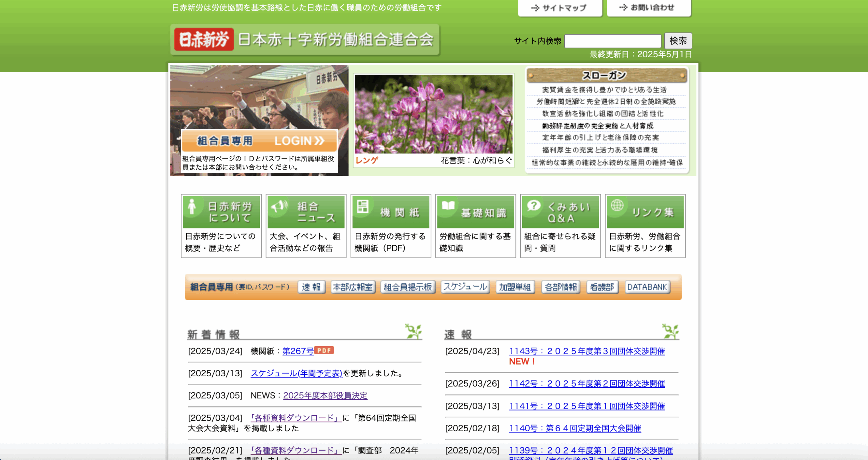The height and width of the screenshot is (460, 868).
Task: Open リンク集 globe icon tile
Action: [x=645, y=212]
